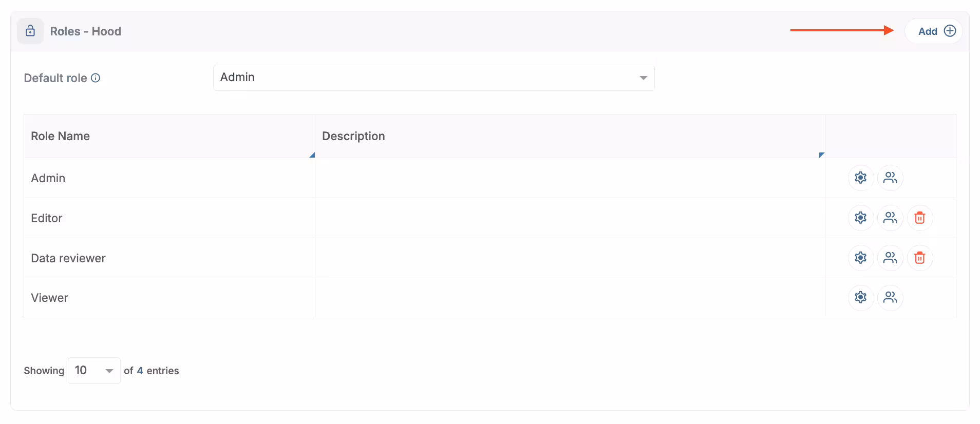View users assigned to Viewer role
Viewport: 980px width, 424px height.
[x=890, y=297]
